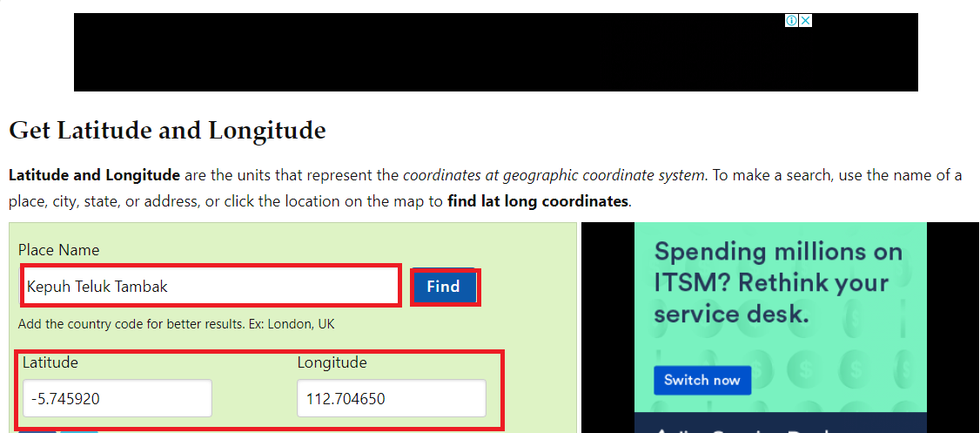Click the ad info icon on top banner
Image resolution: width=980 pixels, height=433 pixels.
click(x=792, y=20)
